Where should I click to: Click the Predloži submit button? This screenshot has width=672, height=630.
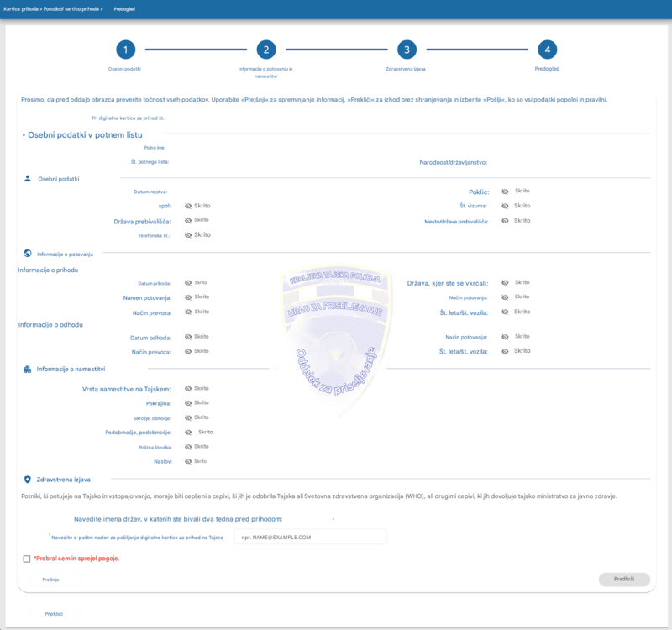click(624, 580)
